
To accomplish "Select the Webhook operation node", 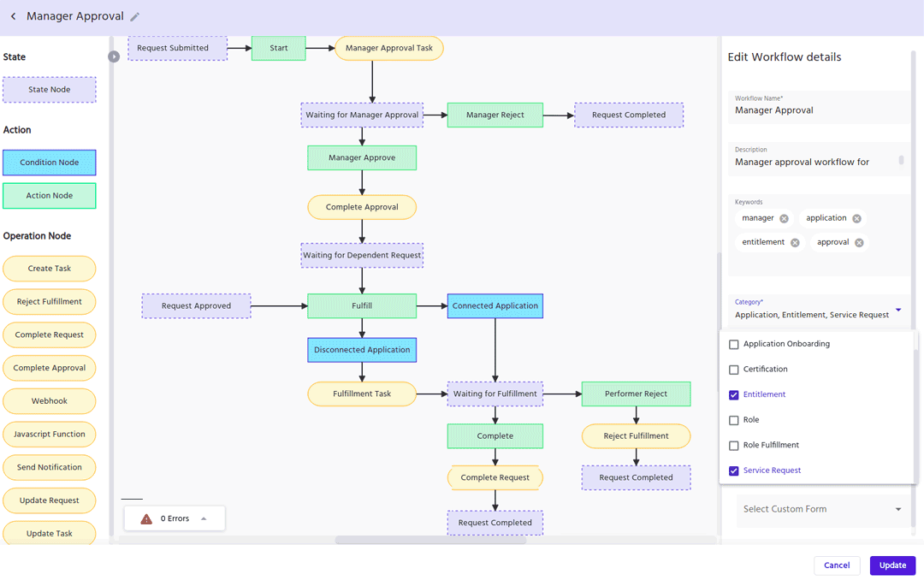I will [50, 401].
